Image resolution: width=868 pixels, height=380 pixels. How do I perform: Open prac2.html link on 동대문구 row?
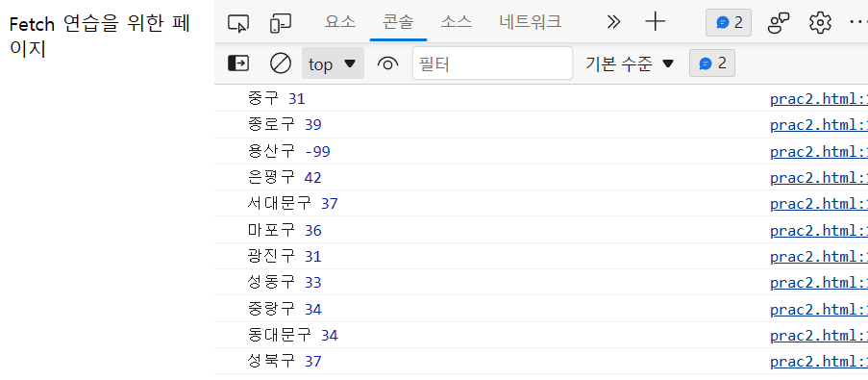click(x=819, y=335)
